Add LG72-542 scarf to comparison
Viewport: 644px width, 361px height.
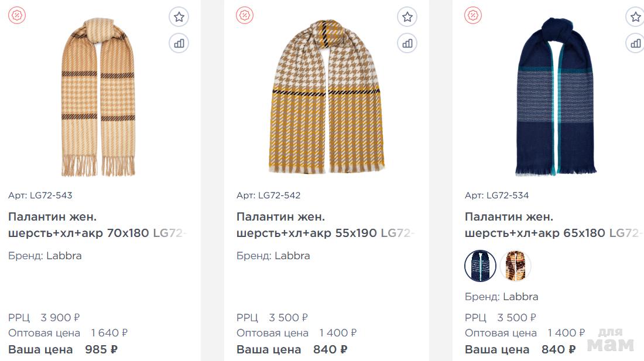(x=407, y=43)
